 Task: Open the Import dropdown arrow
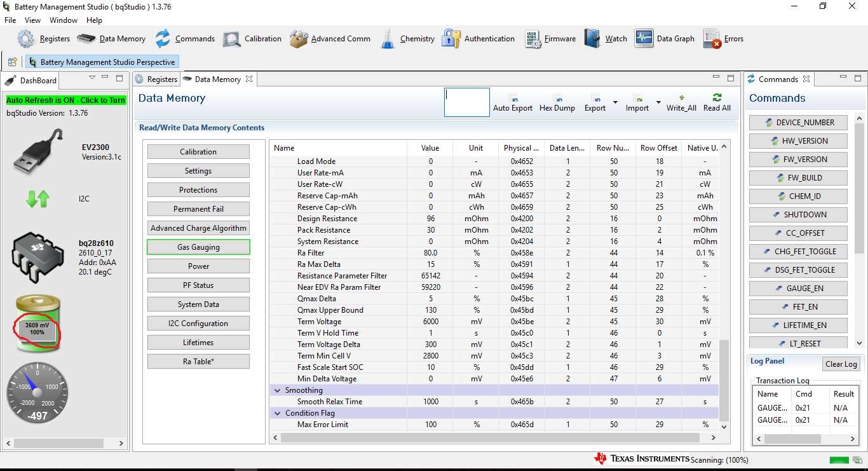[658, 102]
